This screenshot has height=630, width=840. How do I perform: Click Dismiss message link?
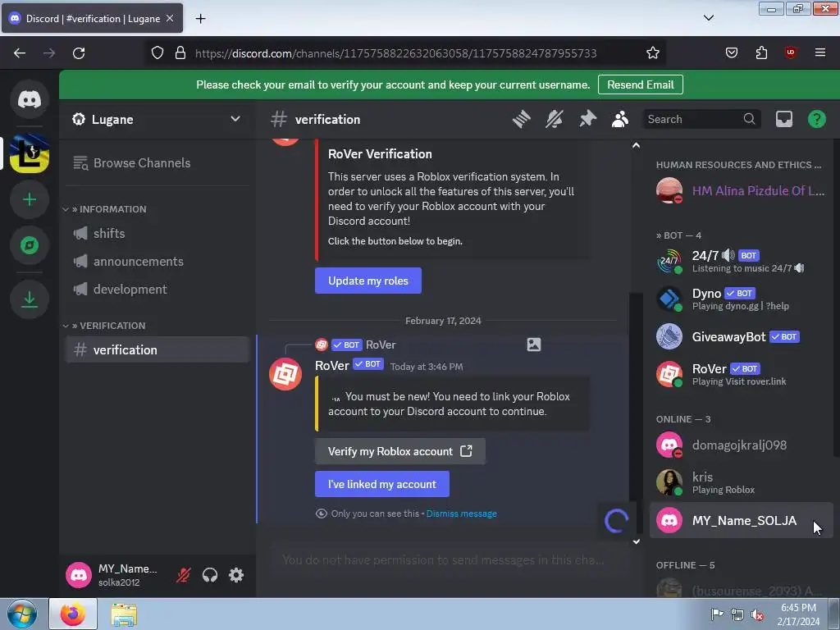(461, 514)
